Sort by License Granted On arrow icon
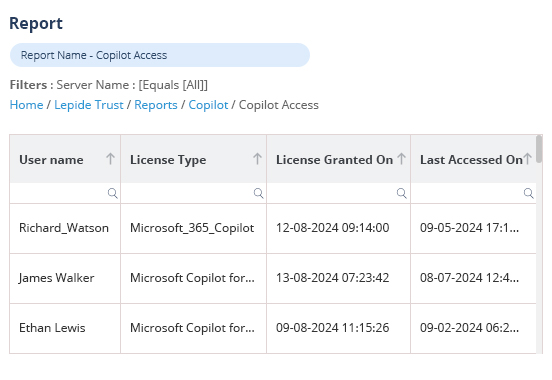 click(x=402, y=159)
